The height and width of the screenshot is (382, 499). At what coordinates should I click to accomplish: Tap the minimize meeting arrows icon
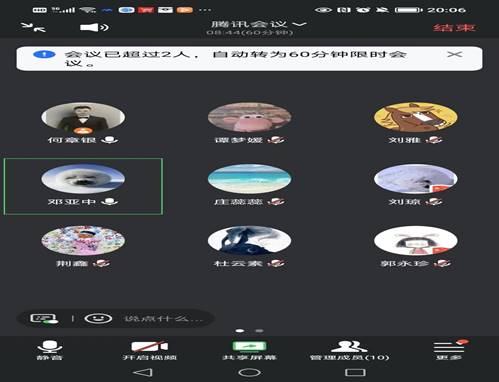(33, 27)
